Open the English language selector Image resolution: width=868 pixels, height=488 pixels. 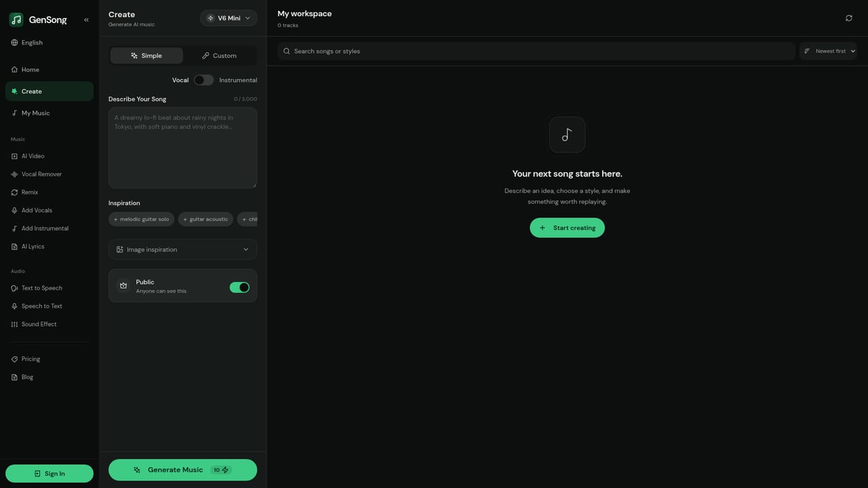coord(49,43)
